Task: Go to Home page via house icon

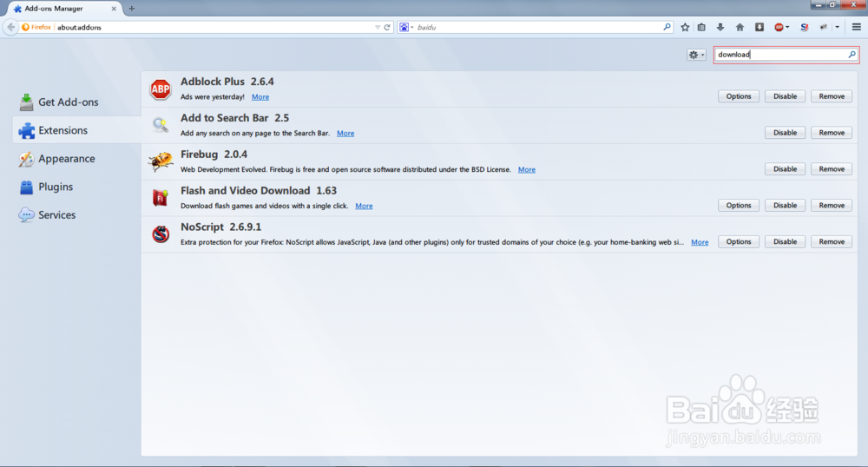Action: coord(740,27)
